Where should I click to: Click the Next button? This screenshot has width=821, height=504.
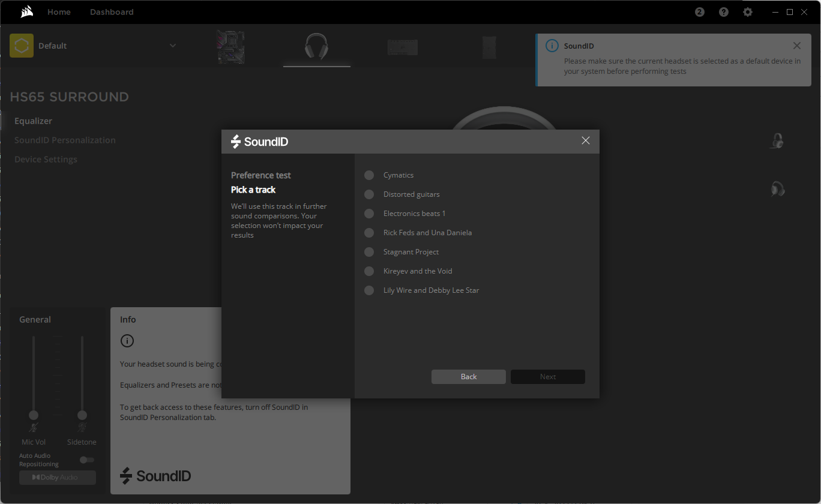pos(548,377)
